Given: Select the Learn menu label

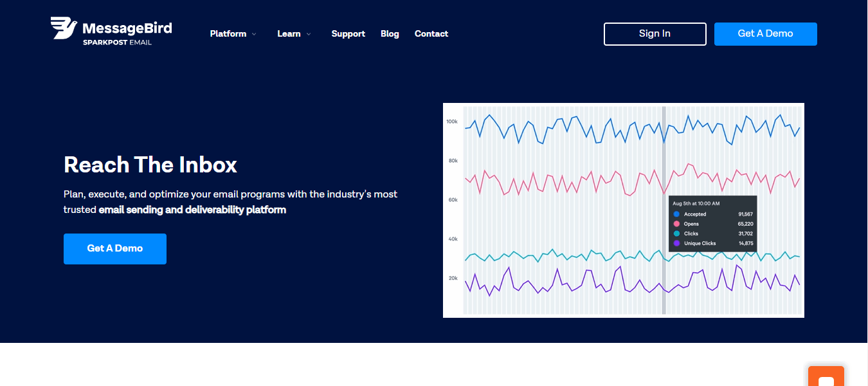Looking at the screenshot, I should point(289,34).
